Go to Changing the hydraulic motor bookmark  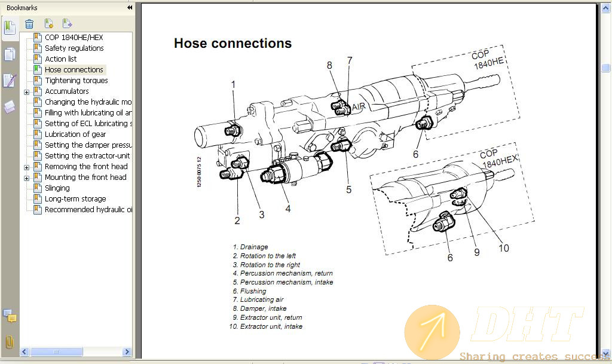(88, 102)
